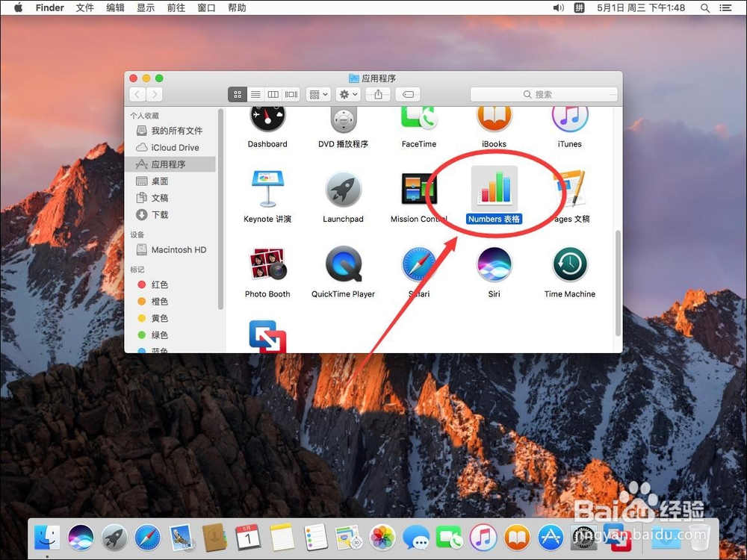Click the Finder window vertical scrollbar
This screenshot has height=560, width=747.
click(x=618, y=283)
